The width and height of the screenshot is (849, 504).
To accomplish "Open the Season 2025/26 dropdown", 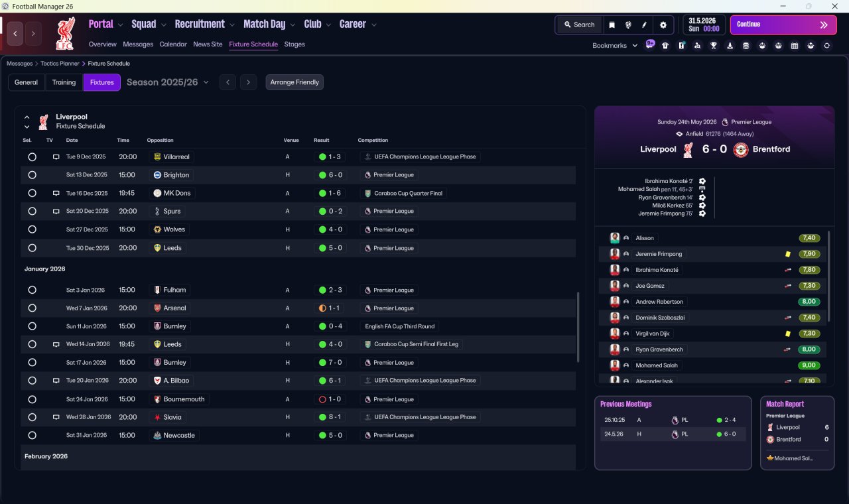I will coord(168,82).
